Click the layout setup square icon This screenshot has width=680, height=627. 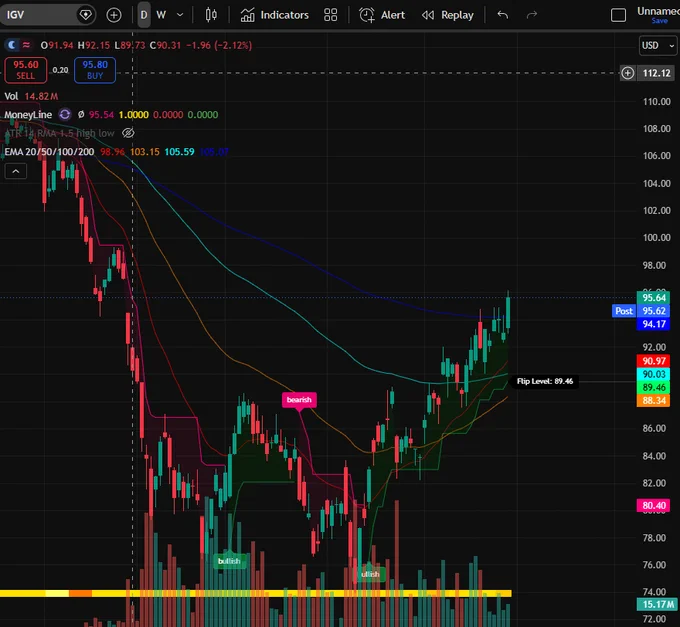618,15
